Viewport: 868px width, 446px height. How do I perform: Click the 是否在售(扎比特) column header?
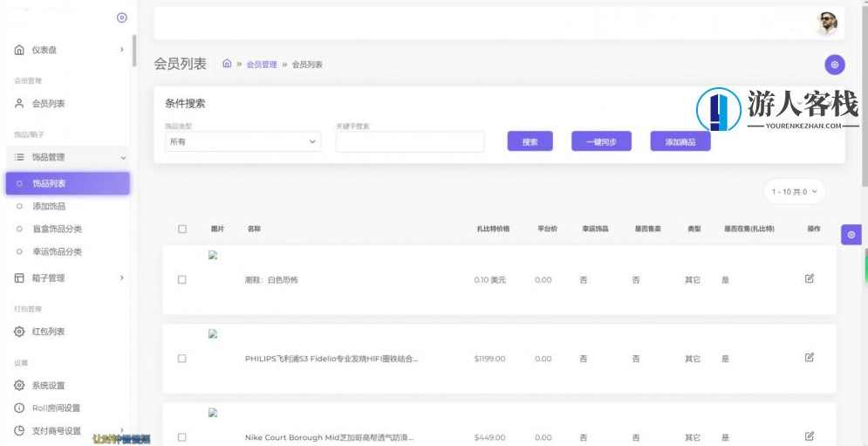(x=749, y=229)
